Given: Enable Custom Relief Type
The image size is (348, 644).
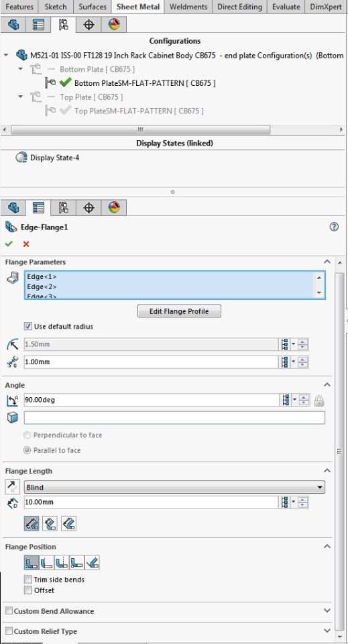Looking at the screenshot, I should click(x=9, y=631).
